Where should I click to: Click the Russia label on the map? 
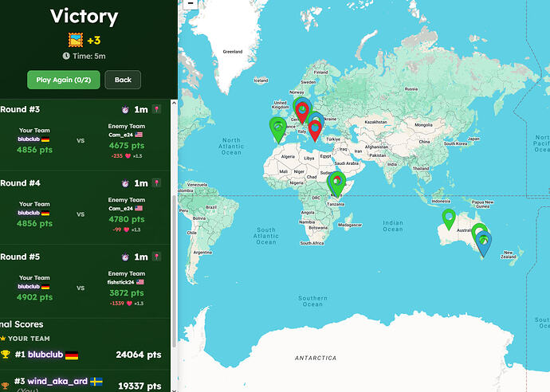(411, 88)
